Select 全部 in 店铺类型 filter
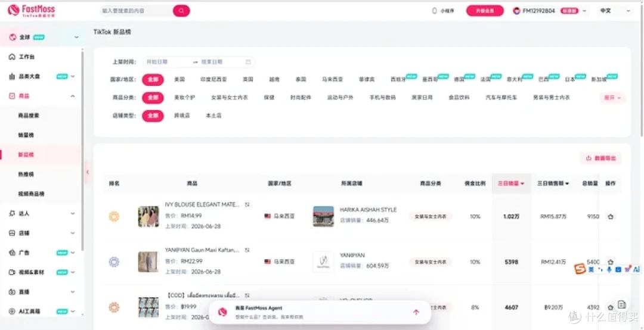 pyautogui.click(x=153, y=116)
